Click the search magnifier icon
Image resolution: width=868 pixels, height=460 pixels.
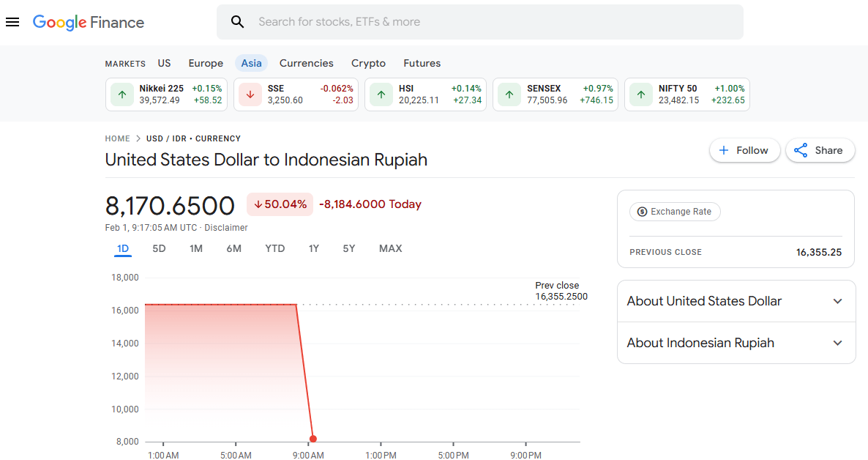click(x=237, y=21)
